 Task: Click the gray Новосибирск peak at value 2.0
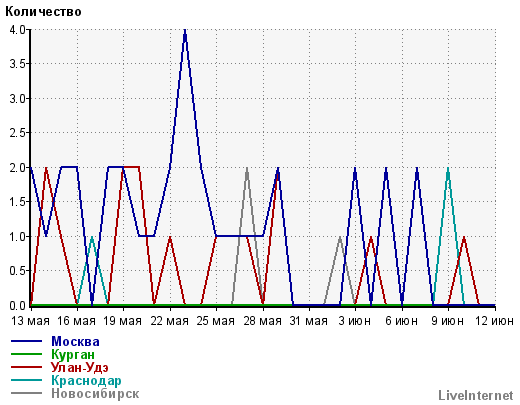pyautogui.click(x=247, y=168)
